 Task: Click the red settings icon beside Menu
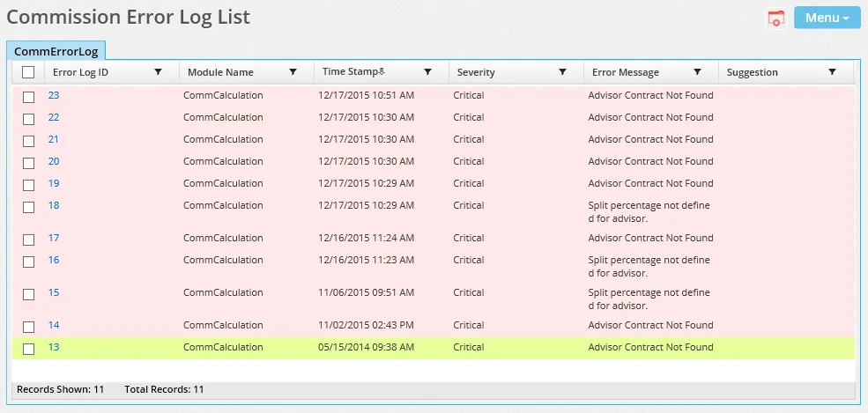[776, 18]
